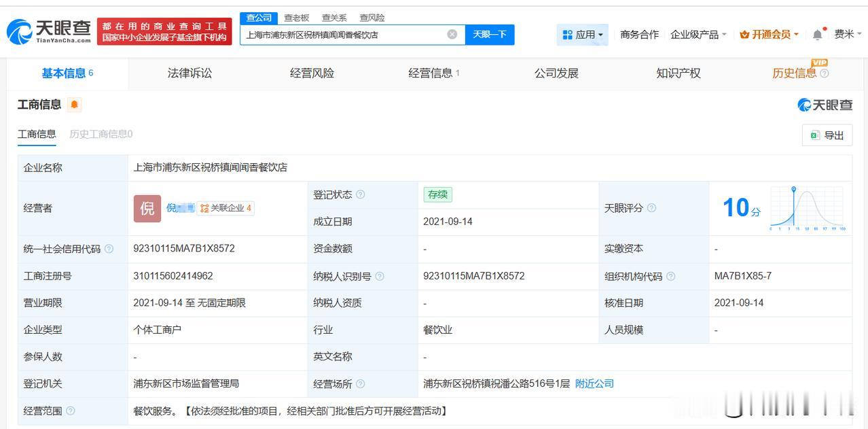Switch to the 经营信息 tab
Viewport: 868px width, 429px height.
(433, 73)
